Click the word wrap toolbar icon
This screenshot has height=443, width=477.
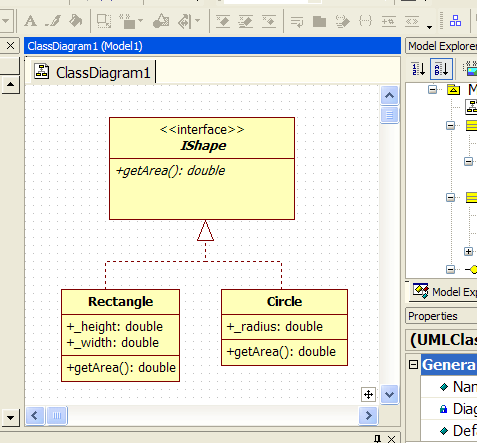click(297, 22)
